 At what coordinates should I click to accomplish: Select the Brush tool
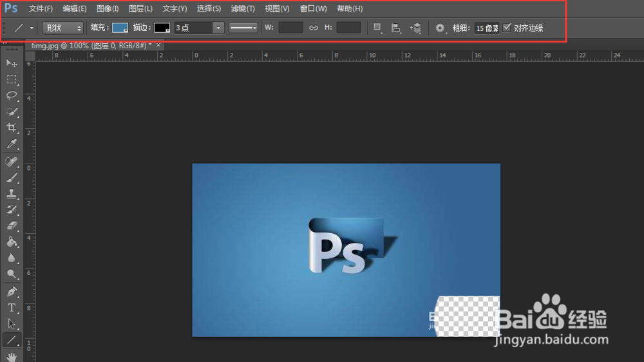coord(12,178)
